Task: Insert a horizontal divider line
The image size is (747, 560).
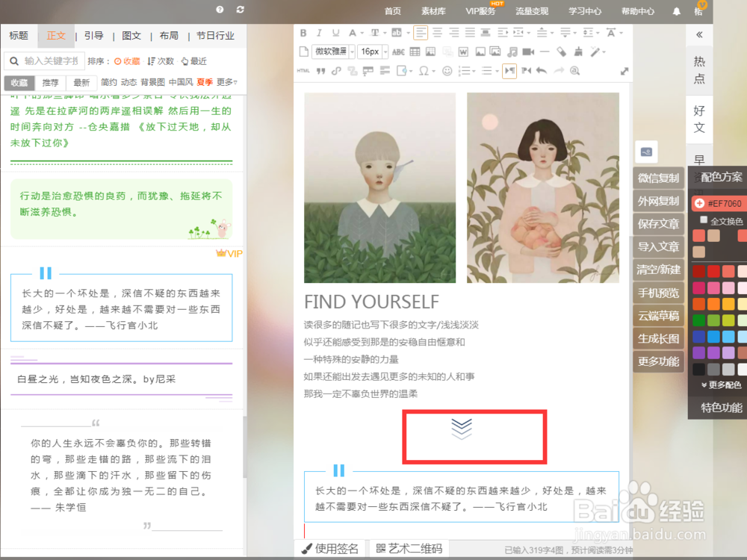Action: tap(545, 52)
